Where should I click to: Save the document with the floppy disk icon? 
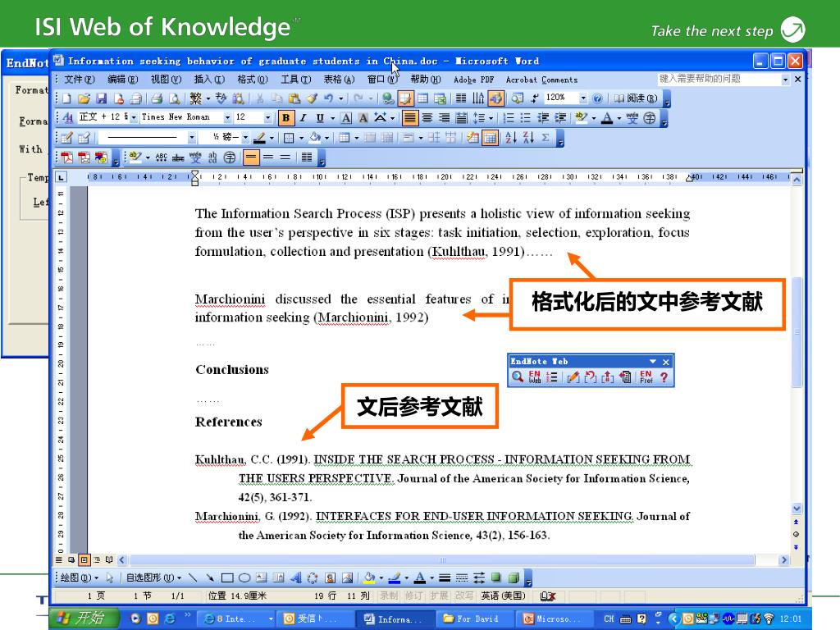(101, 98)
